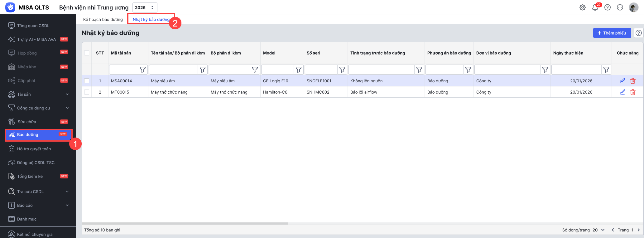Open rows-per-page dropdown showing 20

click(x=598, y=230)
